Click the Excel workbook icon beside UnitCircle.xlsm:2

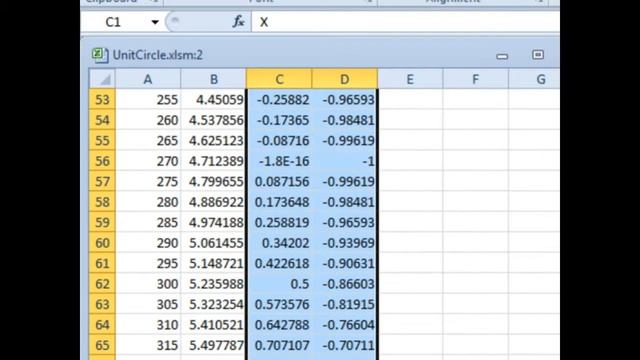pos(100,55)
